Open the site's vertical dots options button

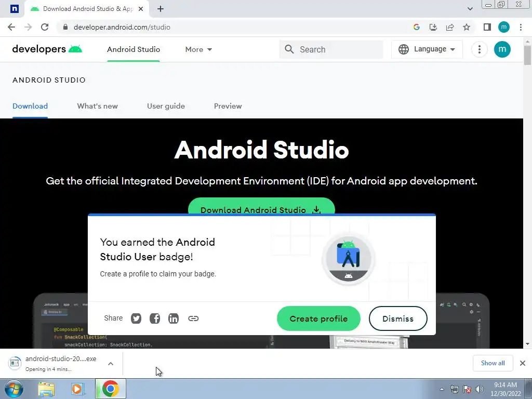click(x=480, y=49)
